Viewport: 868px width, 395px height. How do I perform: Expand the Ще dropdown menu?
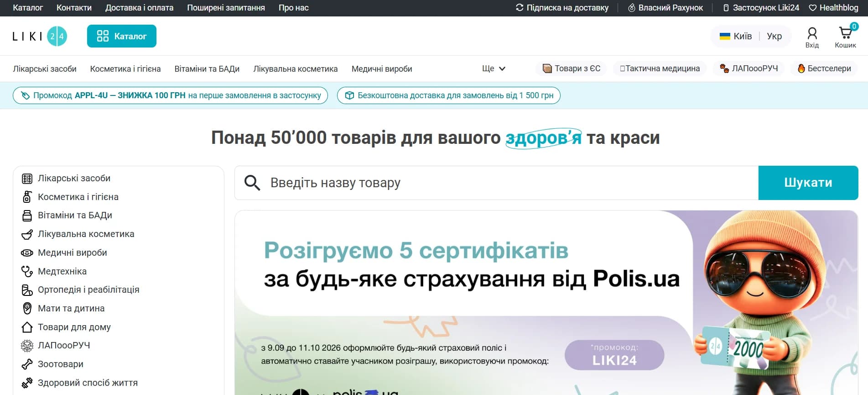(x=494, y=68)
